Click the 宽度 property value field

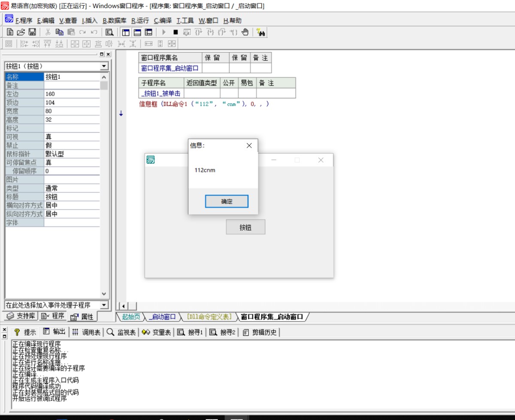point(72,111)
